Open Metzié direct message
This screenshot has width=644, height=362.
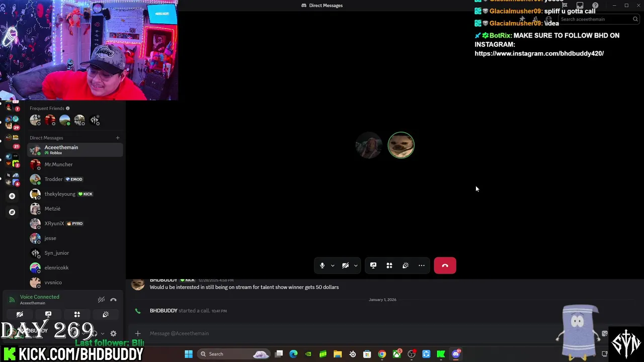(x=75, y=209)
